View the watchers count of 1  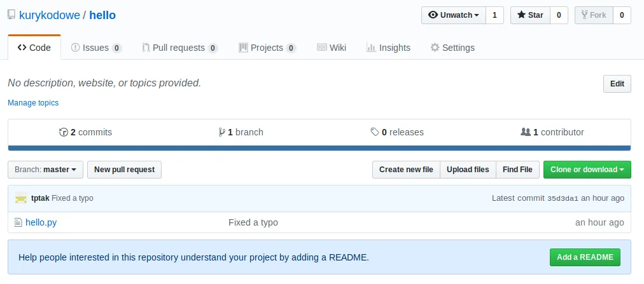(x=494, y=15)
